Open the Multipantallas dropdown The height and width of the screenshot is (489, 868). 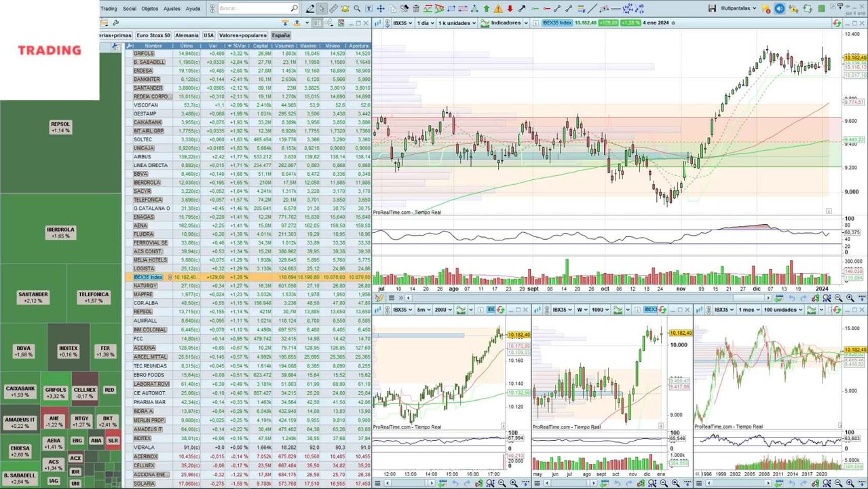click(738, 8)
